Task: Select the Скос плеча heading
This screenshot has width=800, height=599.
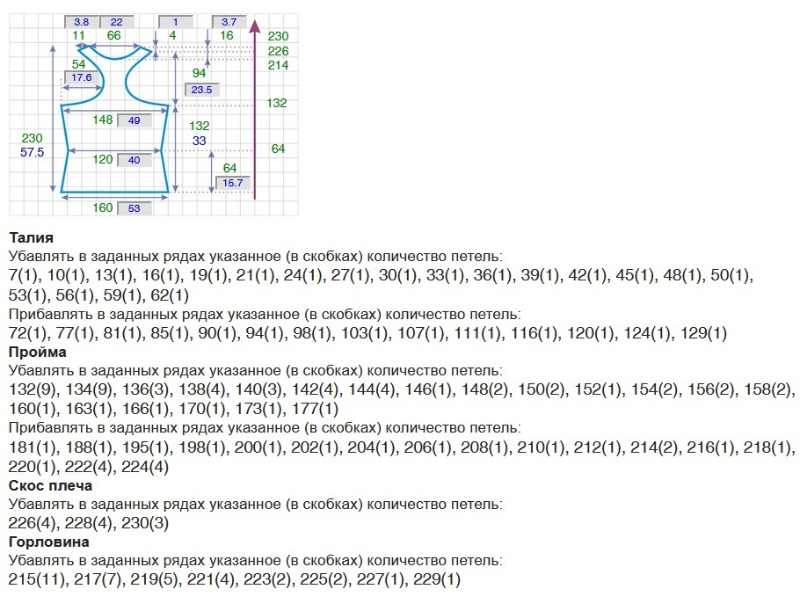Action: pos(50,485)
